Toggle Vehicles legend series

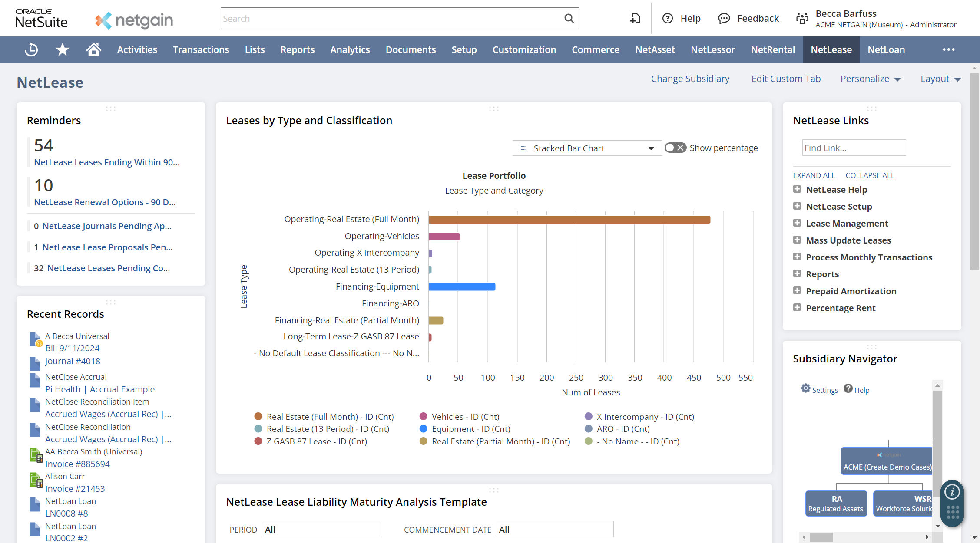[460, 416]
